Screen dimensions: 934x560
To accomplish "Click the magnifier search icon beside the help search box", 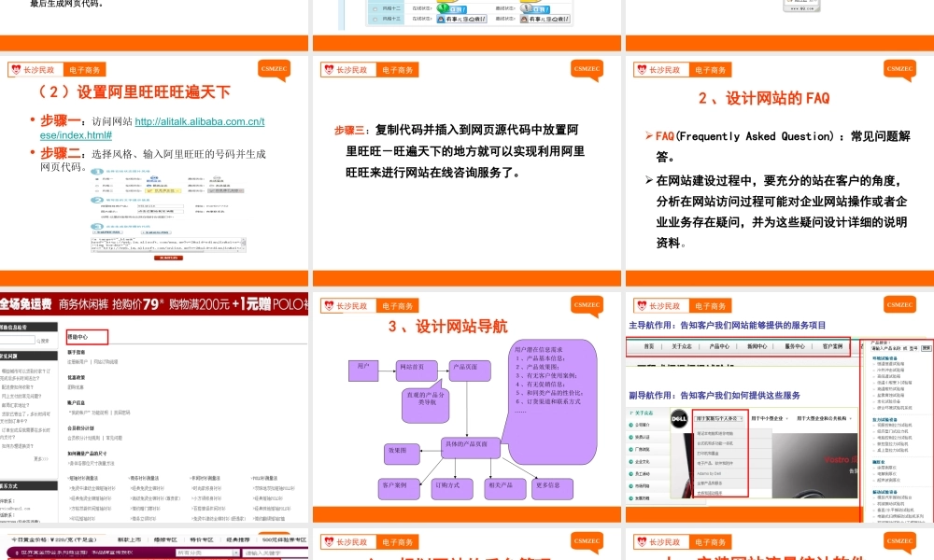I will coord(38,340).
